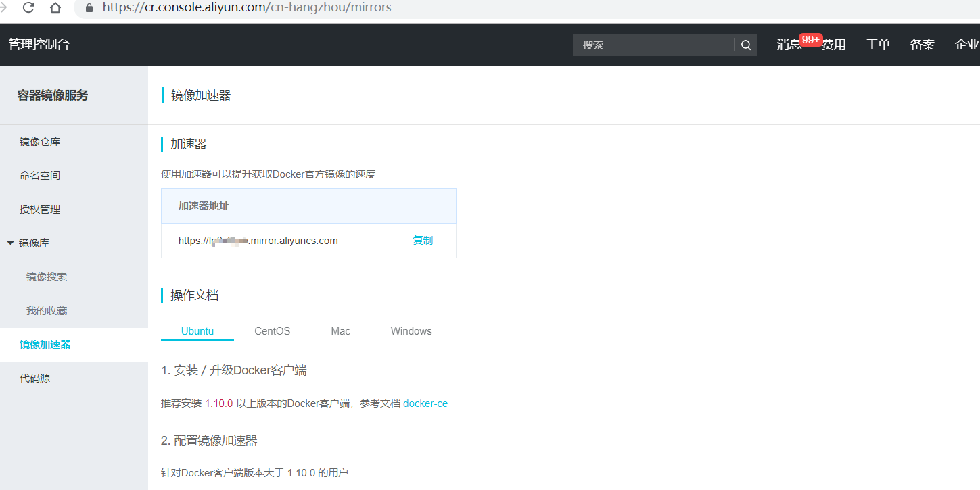
Task: Go to 命名空间 in sidebar
Action: pyautogui.click(x=40, y=176)
